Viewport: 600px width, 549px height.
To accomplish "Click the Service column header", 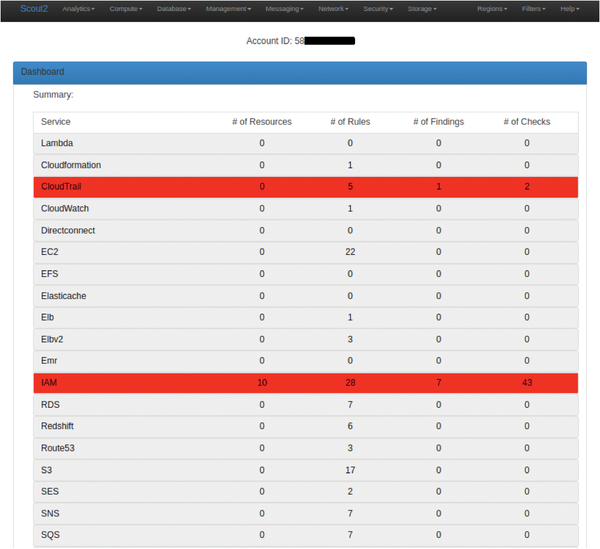I will coord(56,122).
